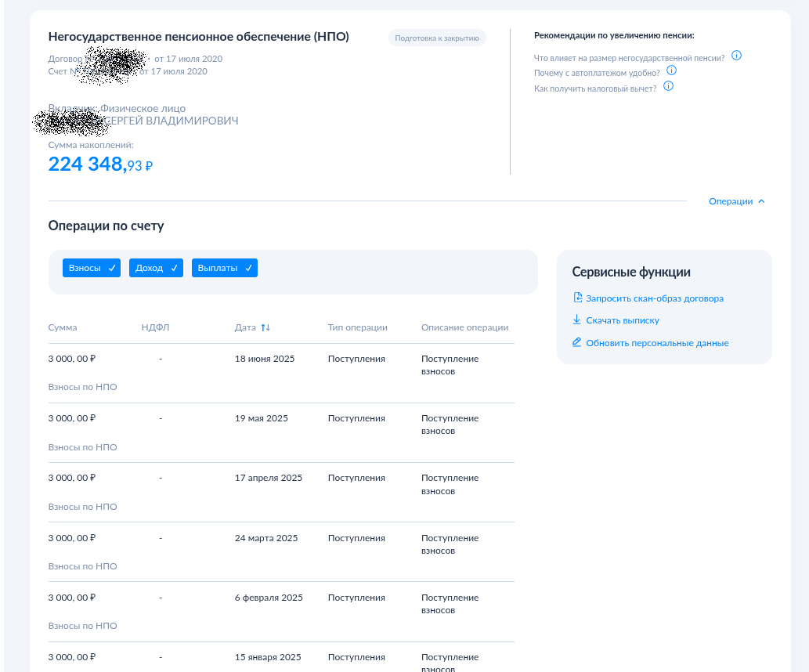Click the Сумма накоплений label
Viewport: 809px width, 672px height.
tap(91, 145)
